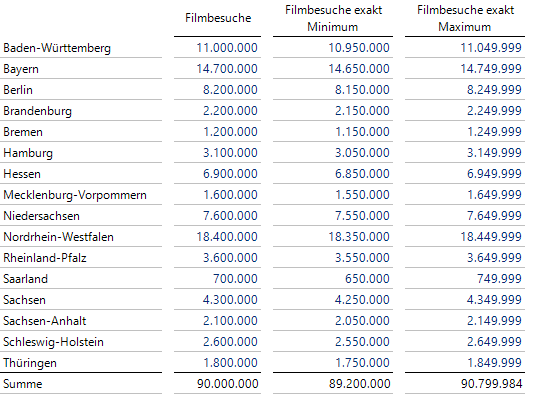
Task: Select Nordrhein-Westfalen value 18.400.000
Action: point(227,237)
